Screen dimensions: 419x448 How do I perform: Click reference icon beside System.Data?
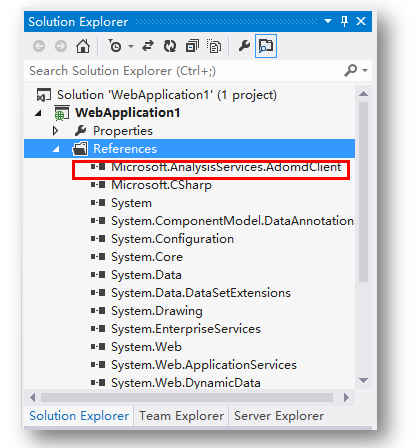click(98, 275)
